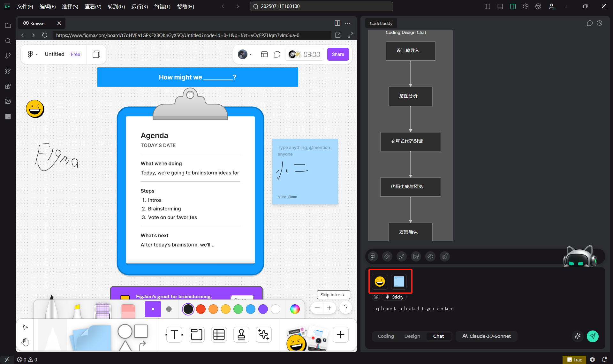Select the Stamp tool icon
This screenshot has width=613, height=364.
tap(241, 335)
